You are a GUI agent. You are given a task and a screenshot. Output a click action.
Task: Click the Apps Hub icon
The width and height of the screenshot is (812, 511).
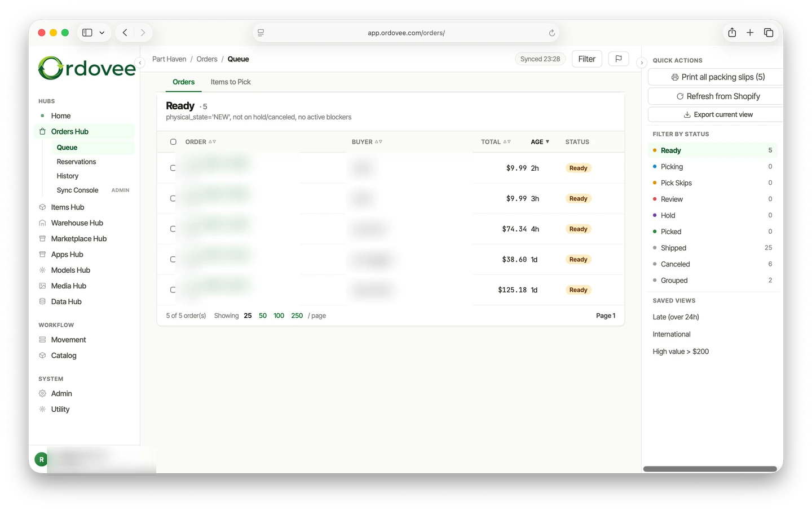[x=42, y=255]
